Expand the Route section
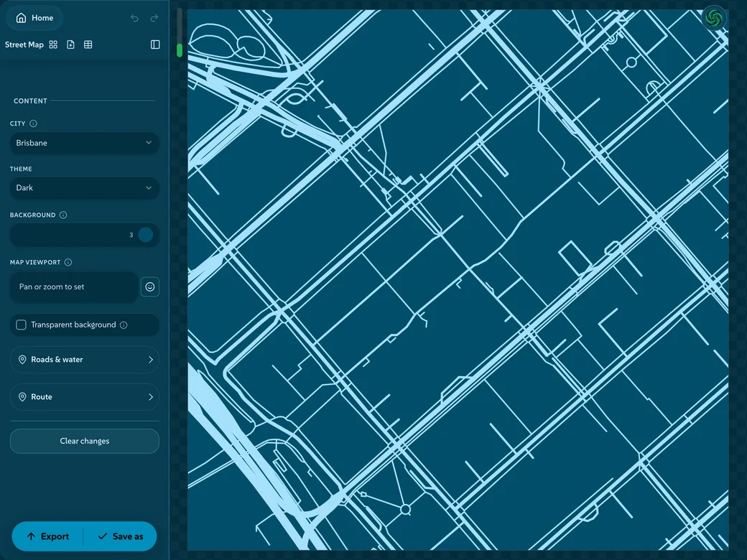 pos(84,397)
